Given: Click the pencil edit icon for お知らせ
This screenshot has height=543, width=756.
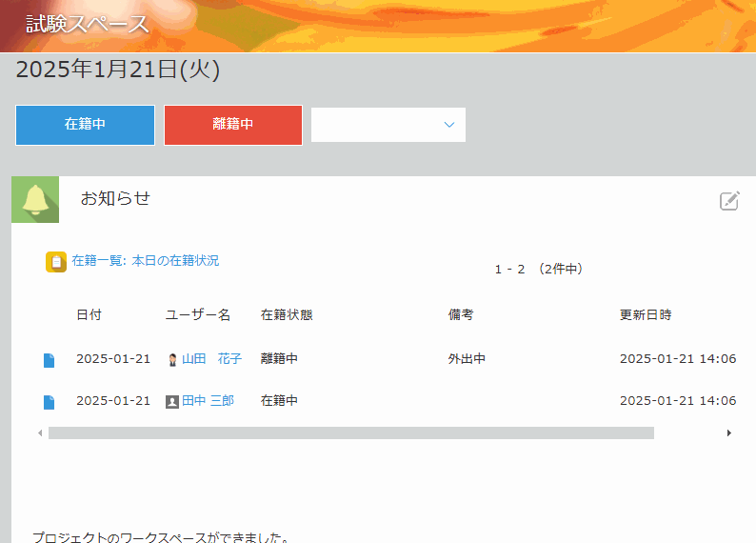Looking at the screenshot, I should [729, 200].
